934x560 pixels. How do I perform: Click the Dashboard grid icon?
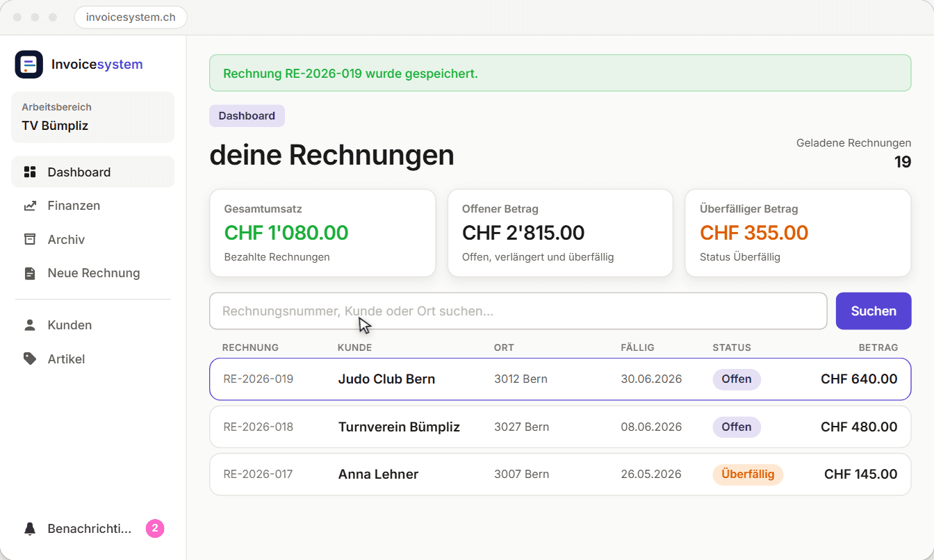(x=30, y=172)
